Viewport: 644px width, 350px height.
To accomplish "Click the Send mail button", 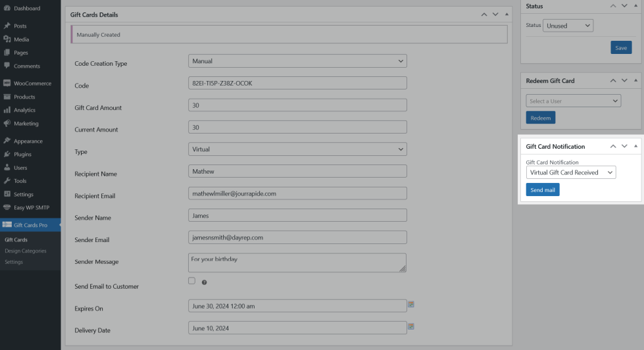I will 543,190.
